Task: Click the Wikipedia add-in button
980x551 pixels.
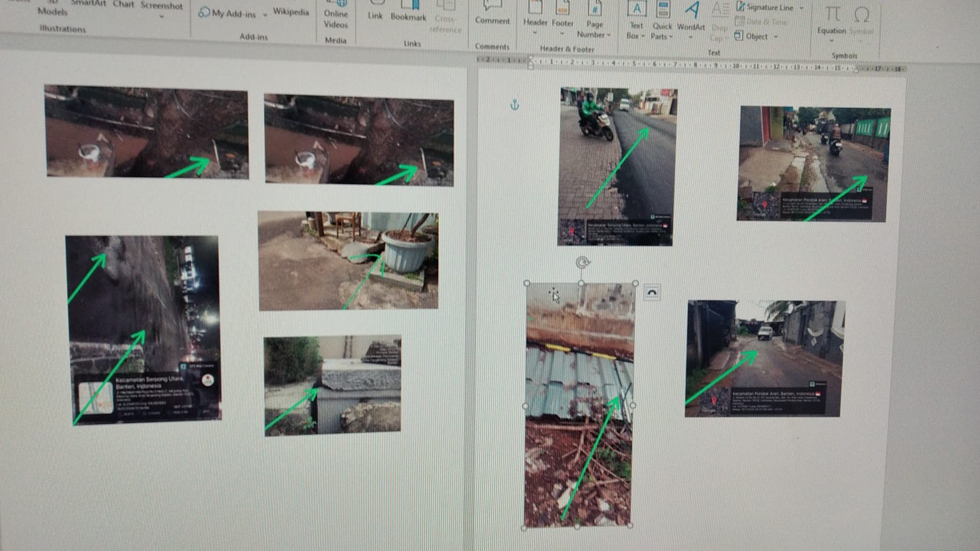Action: pos(290,12)
